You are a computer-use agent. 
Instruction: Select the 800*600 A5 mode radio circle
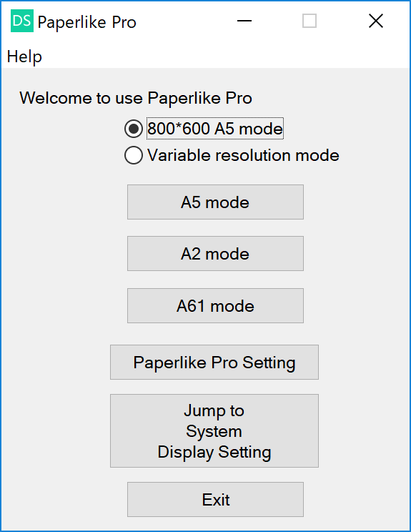(x=133, y=129)
